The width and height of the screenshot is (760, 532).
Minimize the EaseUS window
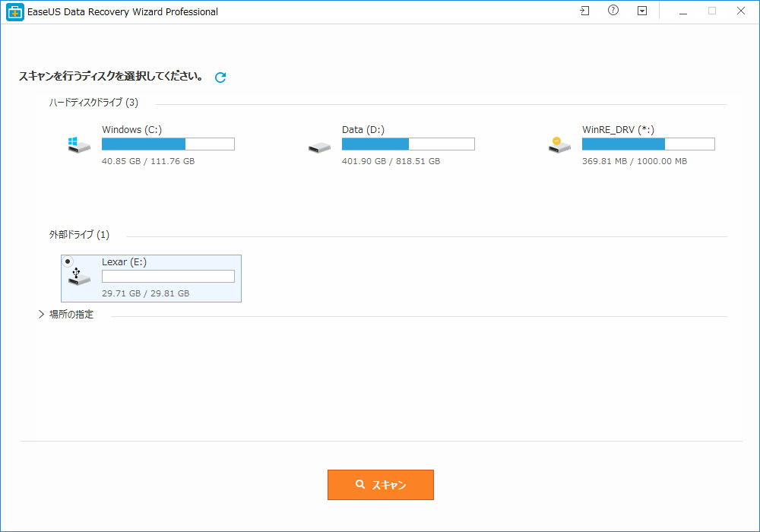683,11
